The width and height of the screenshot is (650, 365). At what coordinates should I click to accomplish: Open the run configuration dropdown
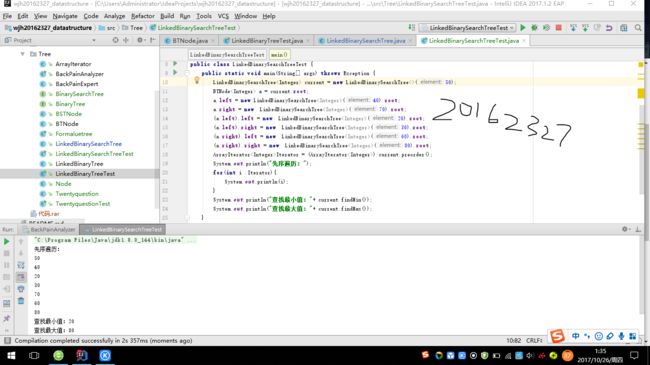coord(468,28)
